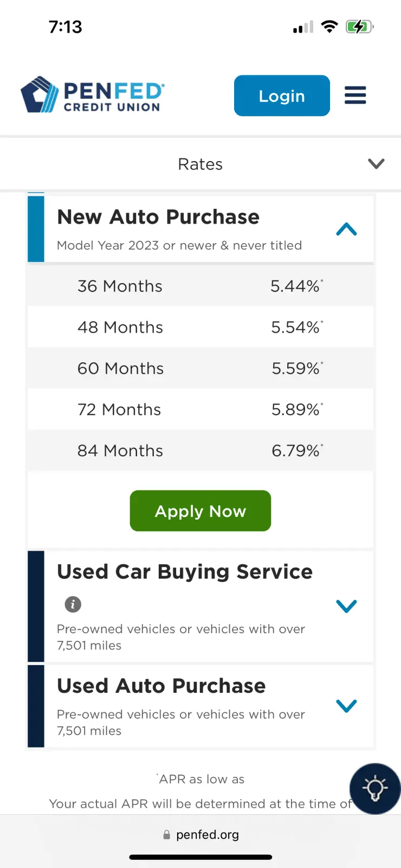
Task: Select the 36 Months rate row
Action: pyautogui.click(x=200, y=286)
